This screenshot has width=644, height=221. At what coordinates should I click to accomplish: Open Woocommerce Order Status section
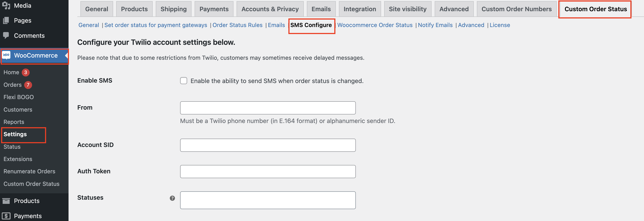(375, 25)
